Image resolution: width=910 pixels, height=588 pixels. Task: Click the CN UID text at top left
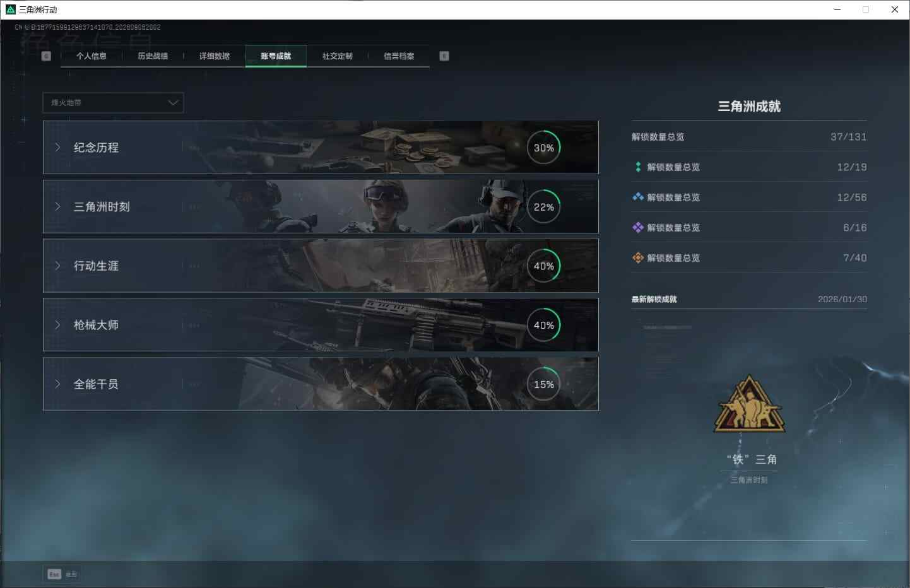(88, 27)
